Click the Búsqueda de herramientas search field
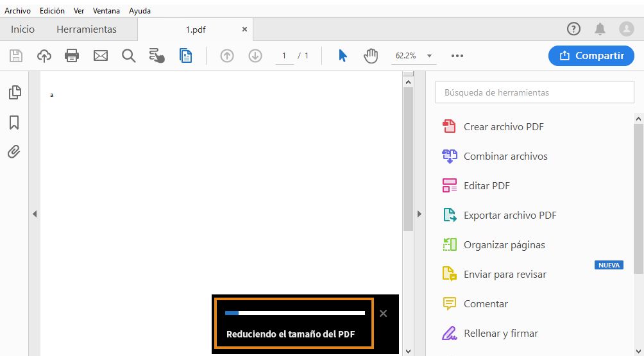 tap(535, 92)
